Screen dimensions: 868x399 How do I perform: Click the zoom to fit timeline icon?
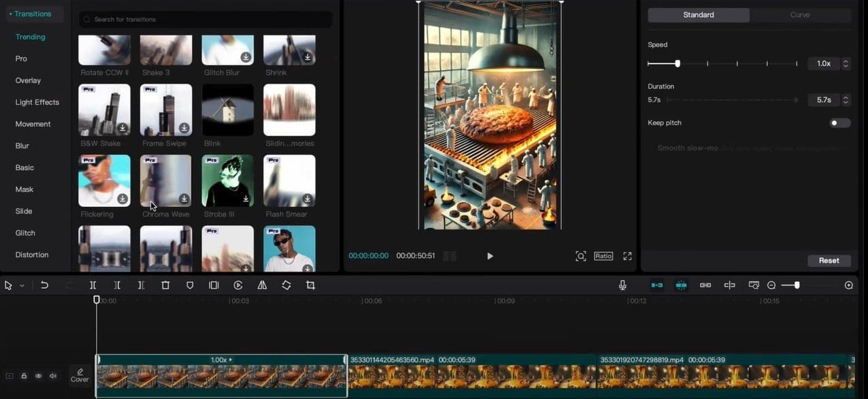[850, 285]
